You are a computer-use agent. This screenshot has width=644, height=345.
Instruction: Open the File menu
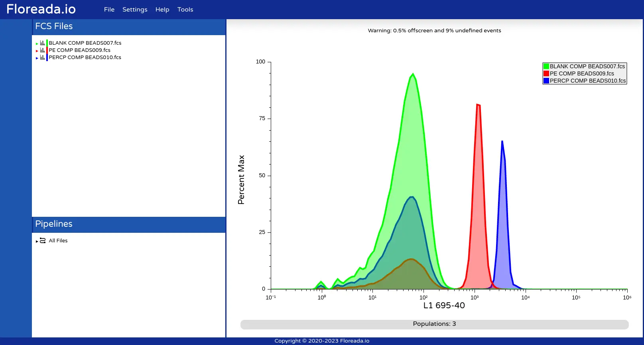pos(109,10)
